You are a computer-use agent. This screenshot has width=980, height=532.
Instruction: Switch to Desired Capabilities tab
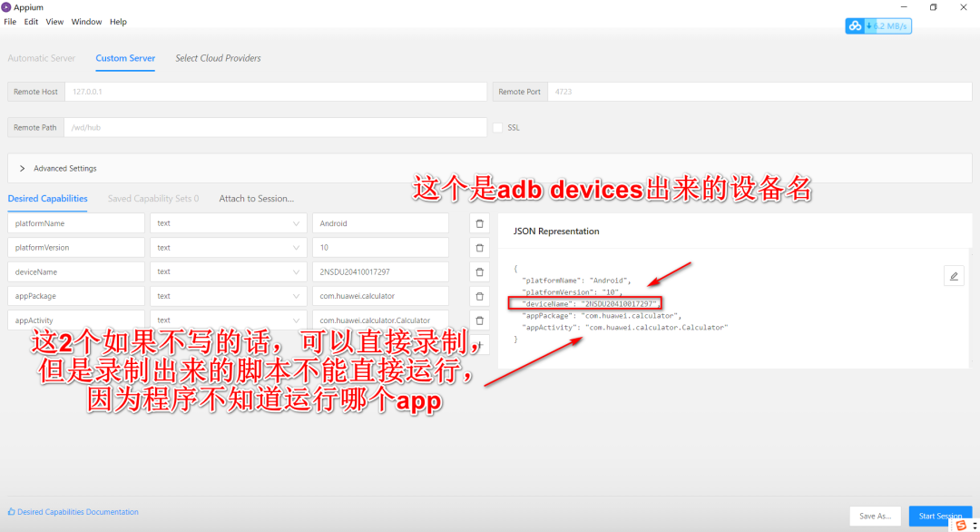pyautogui.click(x=47, y=199)
